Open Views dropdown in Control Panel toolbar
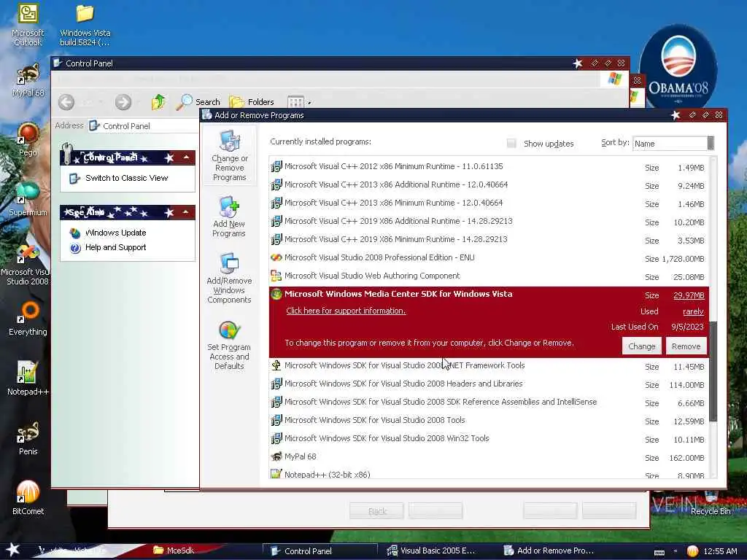747x560 pixels. [298, 102]
